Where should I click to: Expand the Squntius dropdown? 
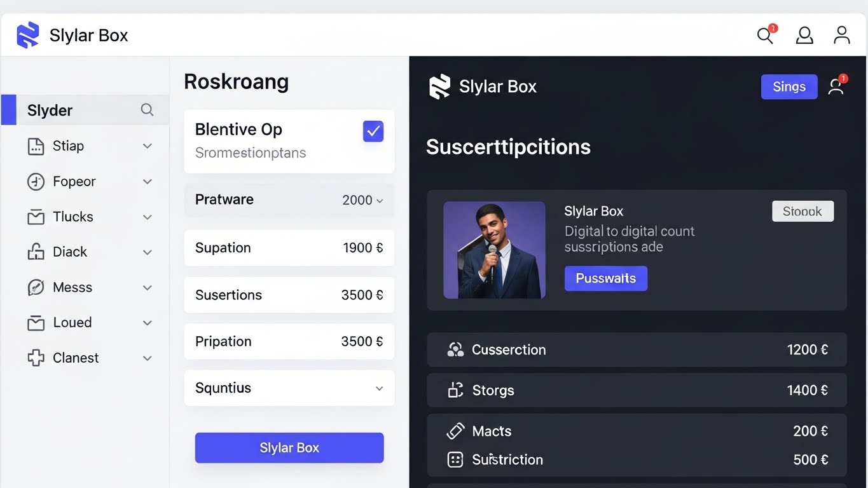[x=379, y=388]
